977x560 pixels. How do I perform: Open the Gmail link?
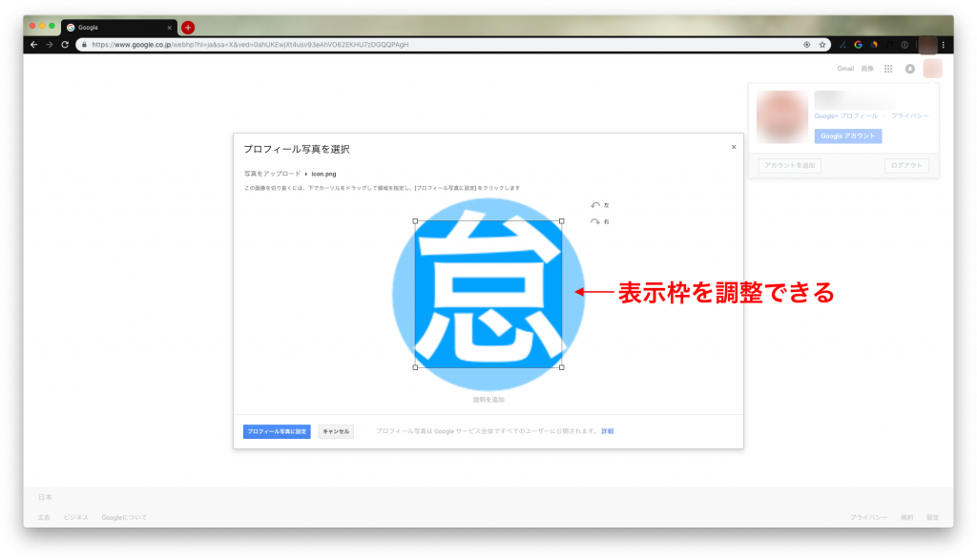845,69
